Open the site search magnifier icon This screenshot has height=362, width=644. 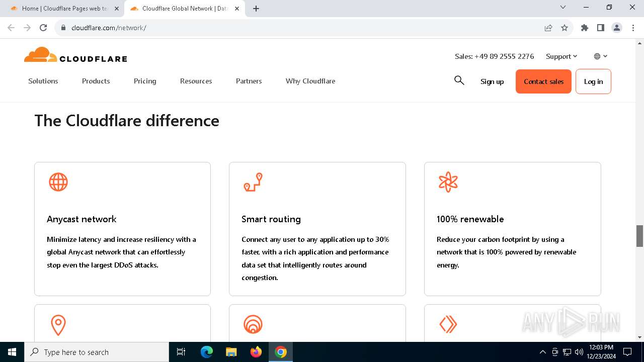point(459,80)
